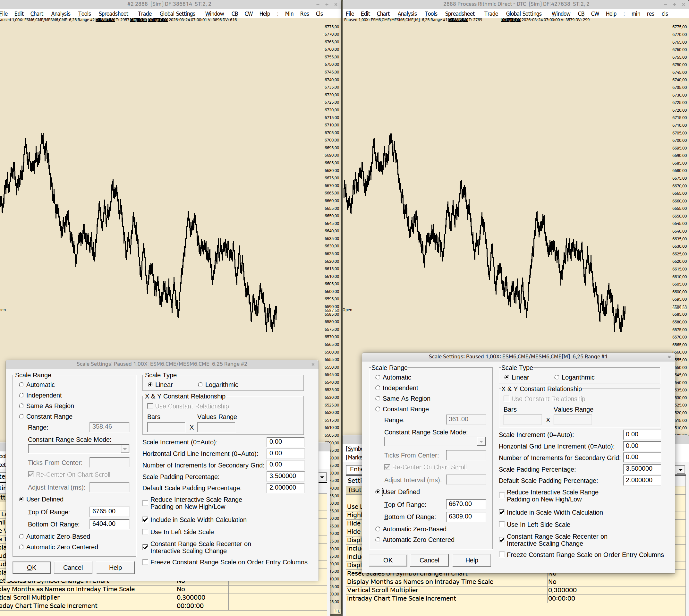Select Logarithmic scale type in left dialog
The width and height of the screenshot is (689, 616).
point(200,384)
